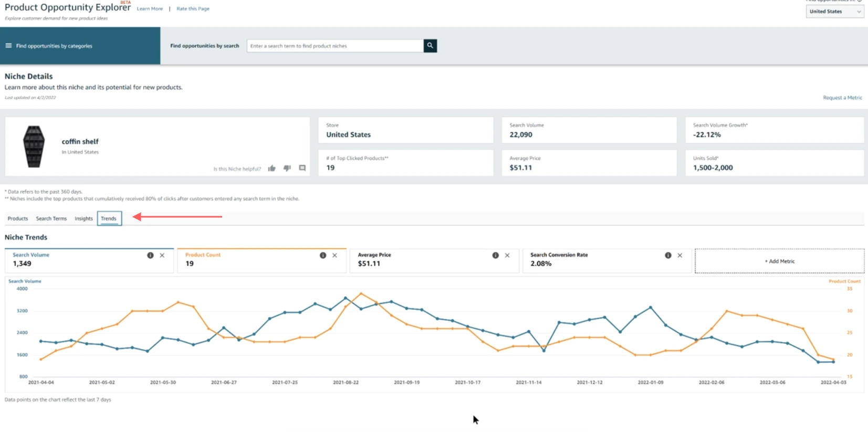Click the Add Metric button

(779, 261)
